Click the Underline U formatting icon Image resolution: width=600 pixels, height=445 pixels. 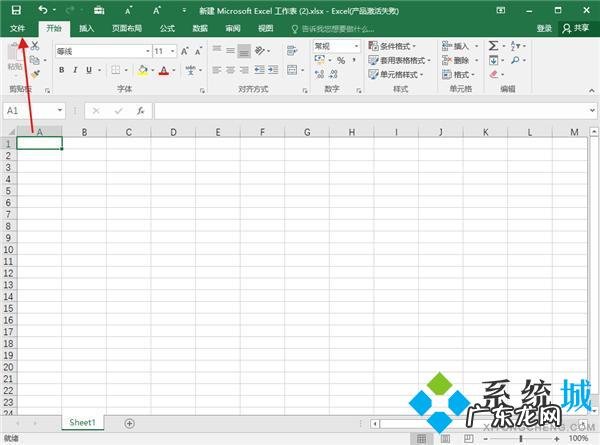point(89,70)
